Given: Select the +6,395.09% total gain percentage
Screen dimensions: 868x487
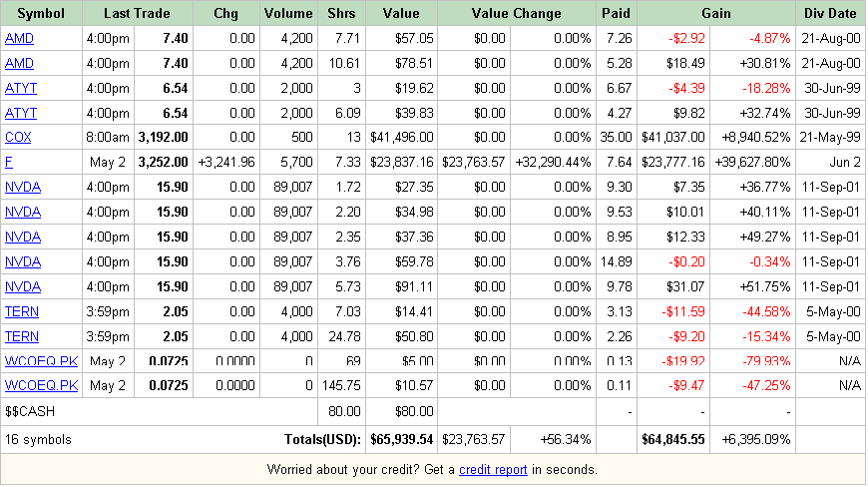Looking at the screenshot, I should coord(755,440).
